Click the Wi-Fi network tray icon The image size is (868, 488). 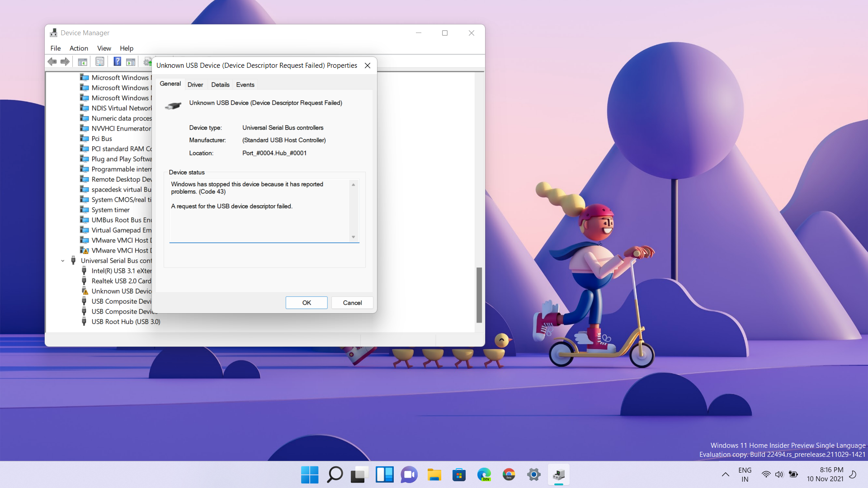pos(766,474)
